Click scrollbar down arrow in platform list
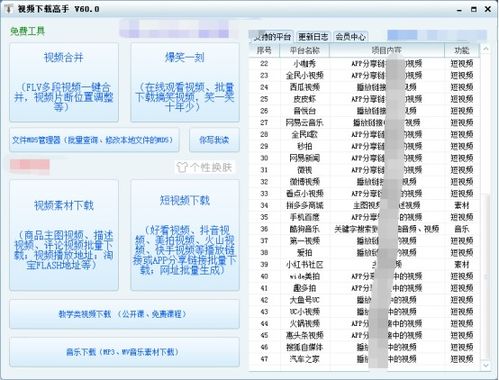499x380 pixels. pos(486,365)
